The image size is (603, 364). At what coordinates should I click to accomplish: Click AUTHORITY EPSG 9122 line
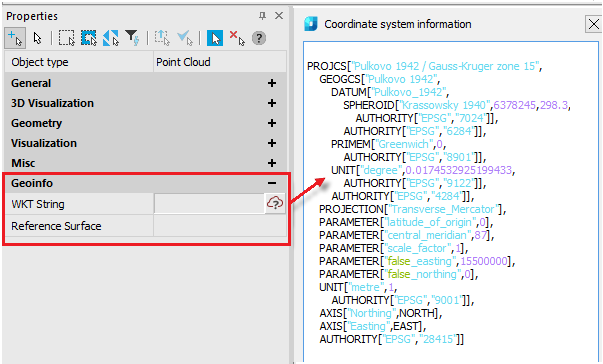click(x=415, y=183)
